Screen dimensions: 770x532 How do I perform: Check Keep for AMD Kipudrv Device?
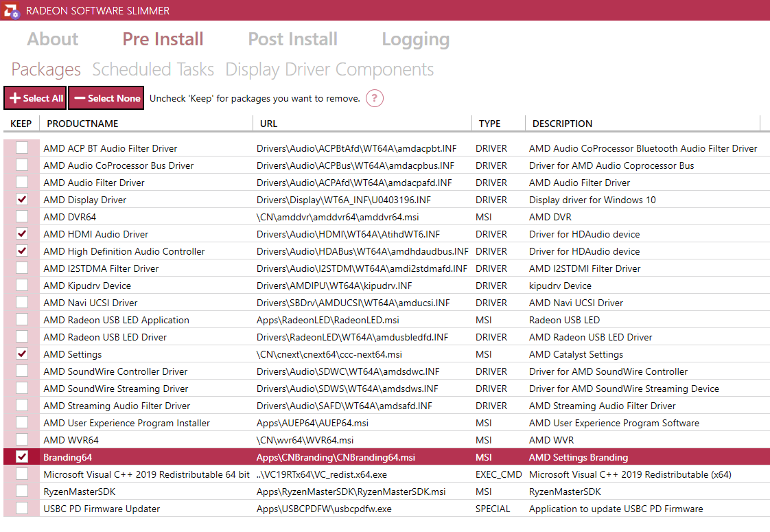tap(21, 286)
